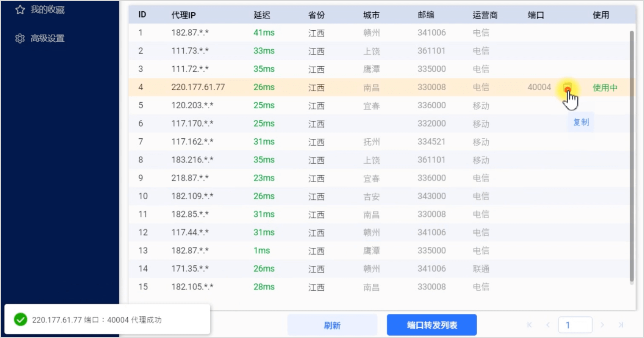Viewport: 644px width, 338px height.
Task: Open 我的收藏 favorites star icon
Action: click(20, 9)
